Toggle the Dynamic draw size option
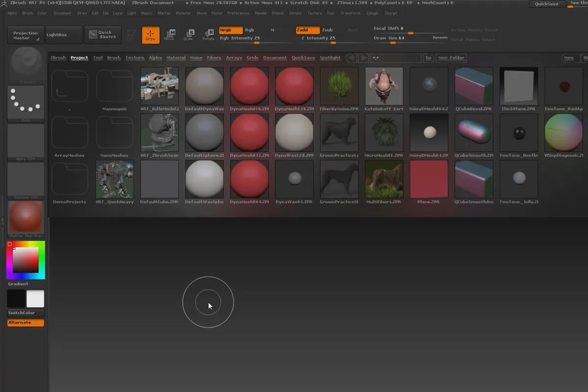 pos(440,38)
